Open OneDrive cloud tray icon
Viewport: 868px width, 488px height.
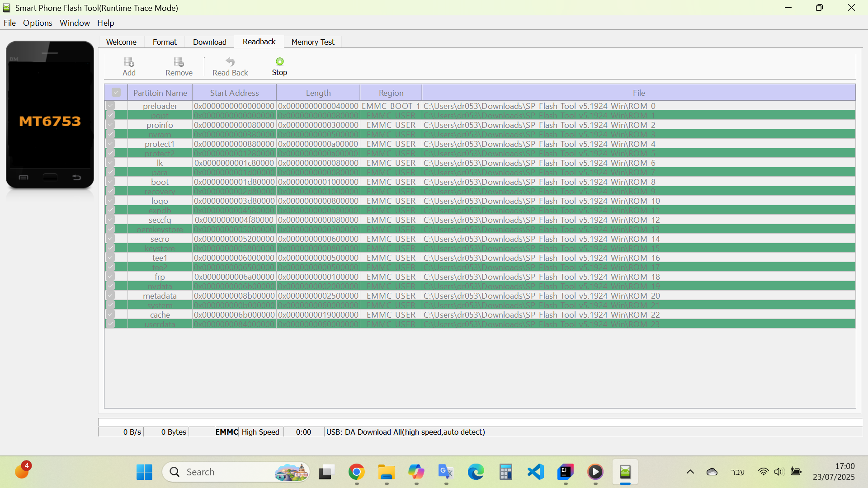(x=712, y=472)
